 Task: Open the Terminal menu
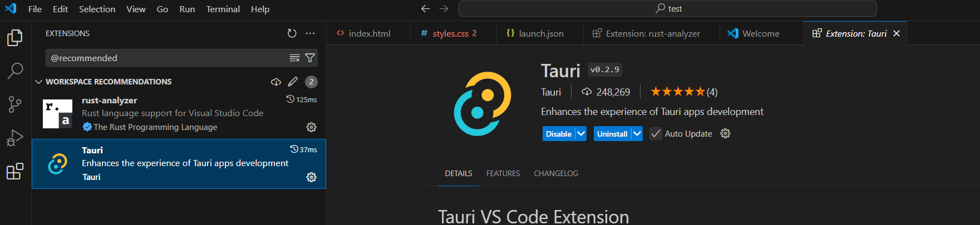click(223, 9)
